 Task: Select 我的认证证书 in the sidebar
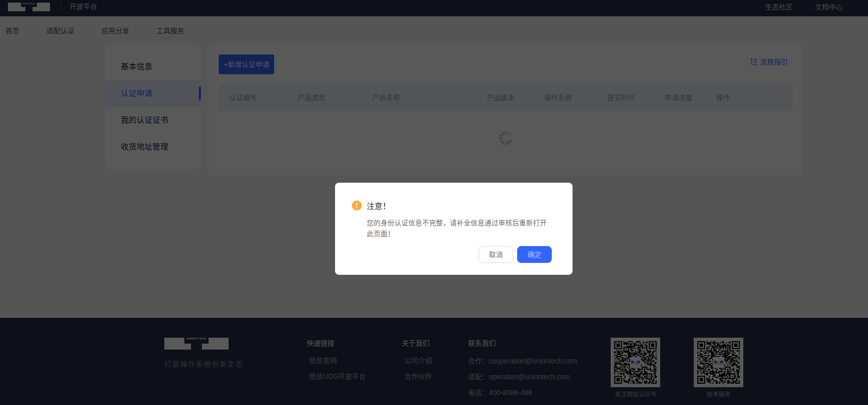[145, 120]
